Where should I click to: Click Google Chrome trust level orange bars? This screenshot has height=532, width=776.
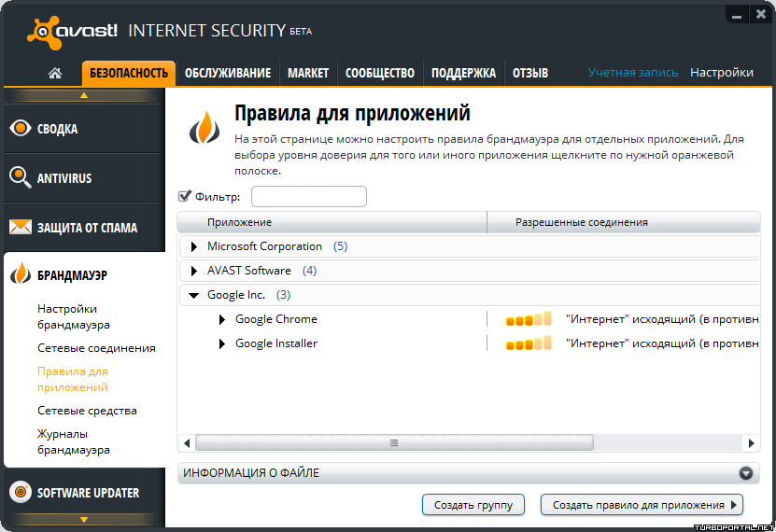click(x=529, y=319)
